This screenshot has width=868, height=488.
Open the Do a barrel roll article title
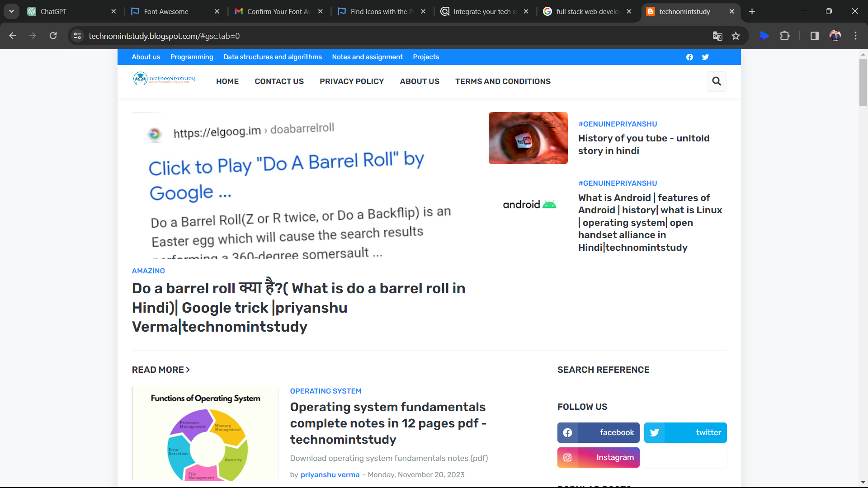299,307
